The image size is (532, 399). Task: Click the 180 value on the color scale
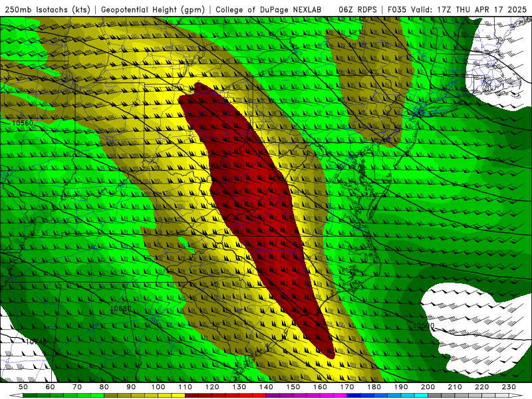coord(374,387)
